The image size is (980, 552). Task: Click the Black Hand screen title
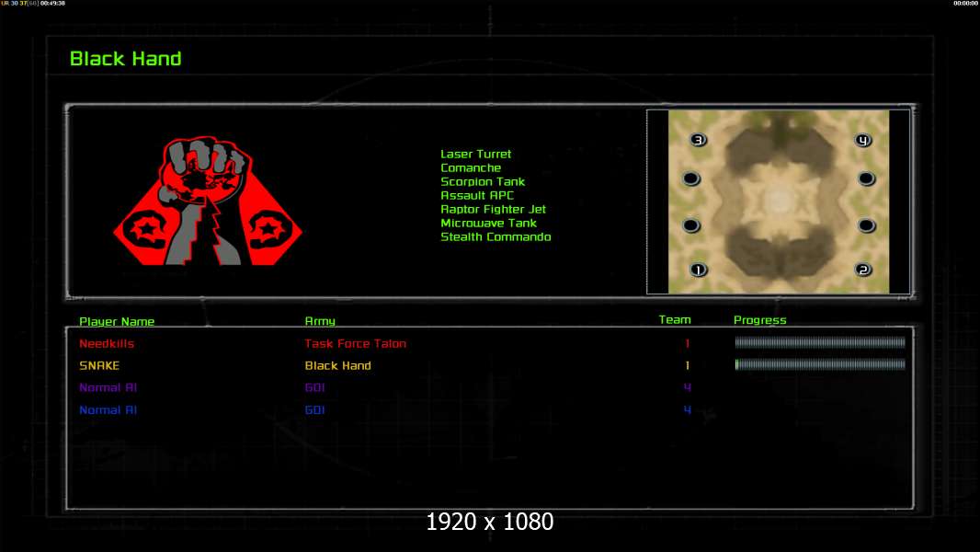tap(126, 59)
